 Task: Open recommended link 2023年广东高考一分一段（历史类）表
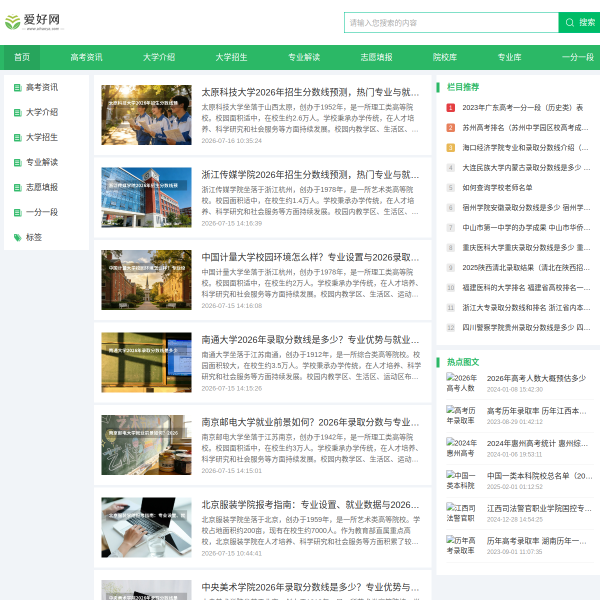click(x=523, y=108)
